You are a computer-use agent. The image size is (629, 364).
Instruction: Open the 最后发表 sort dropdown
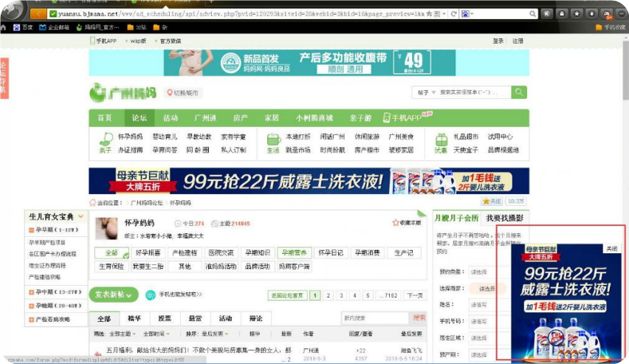tap(215, 334)
